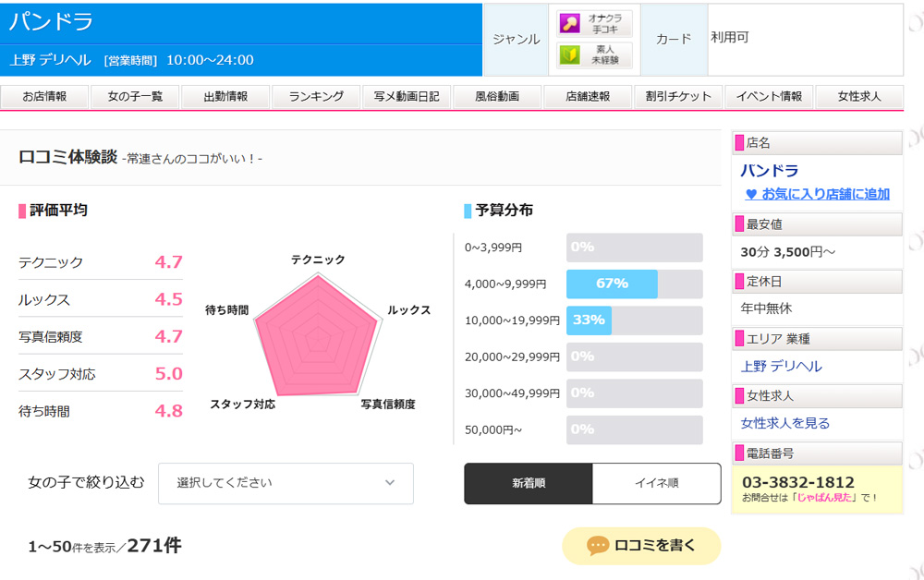This screenshot has height=580, width=924.
Task: Open the 割引チケット tab
Action: tap(678, 97)
